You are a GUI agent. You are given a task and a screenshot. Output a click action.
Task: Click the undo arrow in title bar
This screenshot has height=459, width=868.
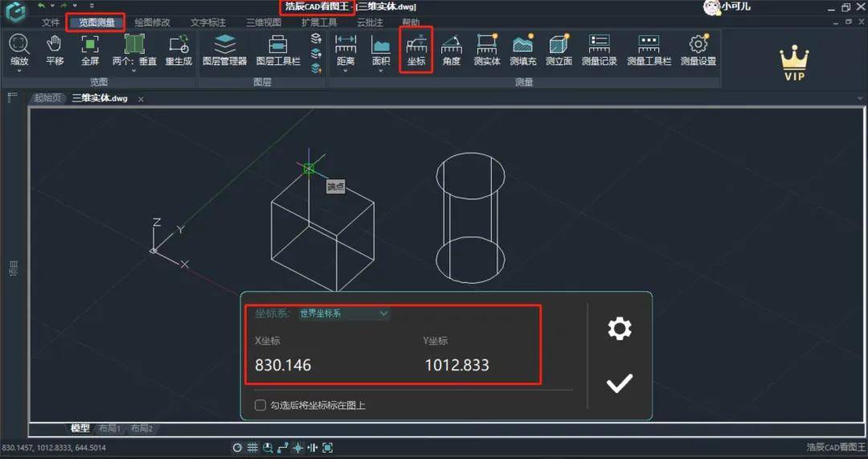(42, 6)
